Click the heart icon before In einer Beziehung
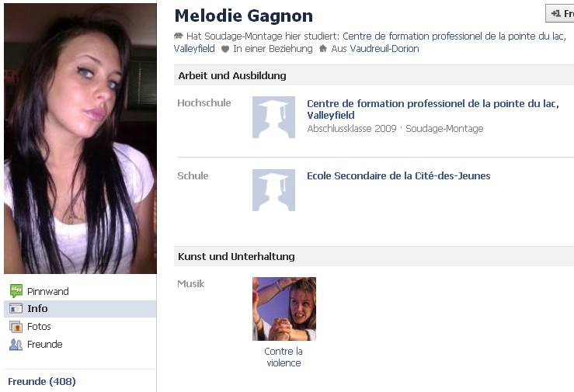The image size is (574, 392). (225, 49)
